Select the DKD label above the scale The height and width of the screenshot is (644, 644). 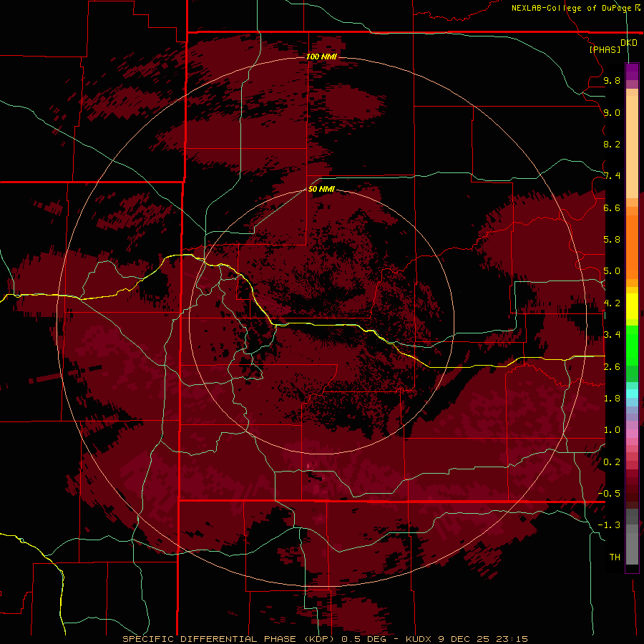629,43
